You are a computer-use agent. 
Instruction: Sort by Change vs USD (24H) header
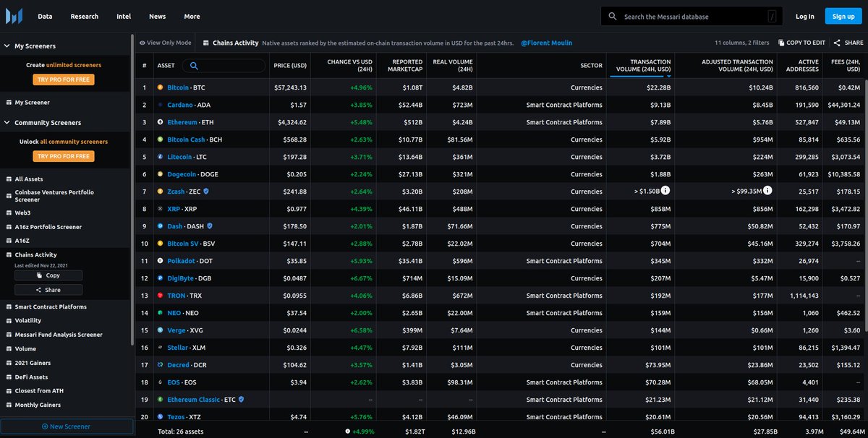click(349, 66)
